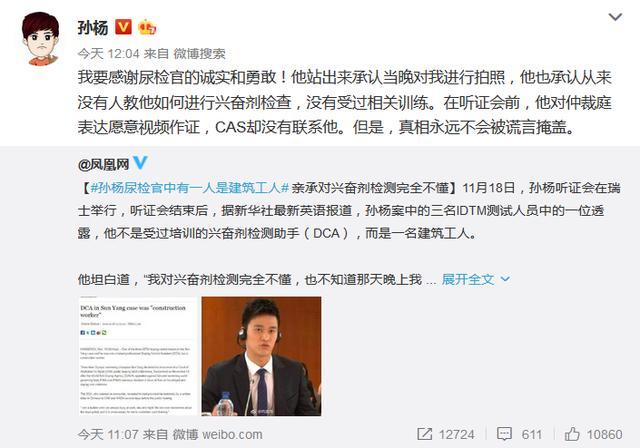
Task: Click the repost icon beside 12724
Action: pyautogui.click(x=424, y=434)
